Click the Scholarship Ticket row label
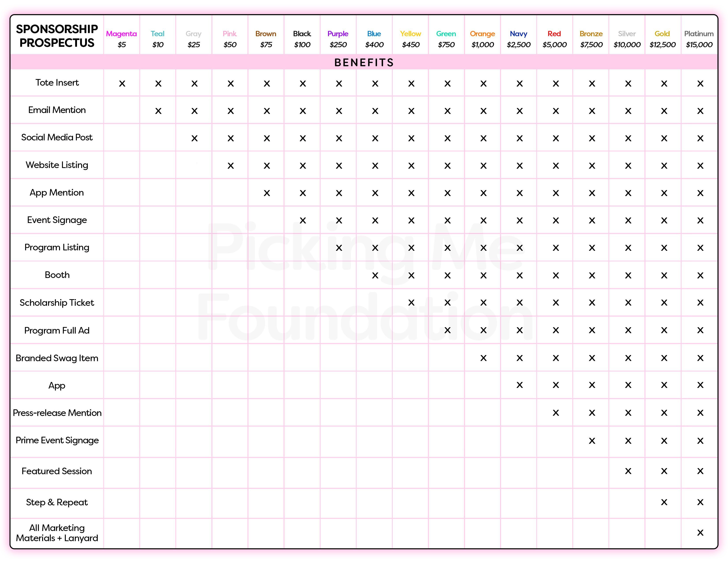The width and height of the screenshot is (728, 563). pos(57,303)
